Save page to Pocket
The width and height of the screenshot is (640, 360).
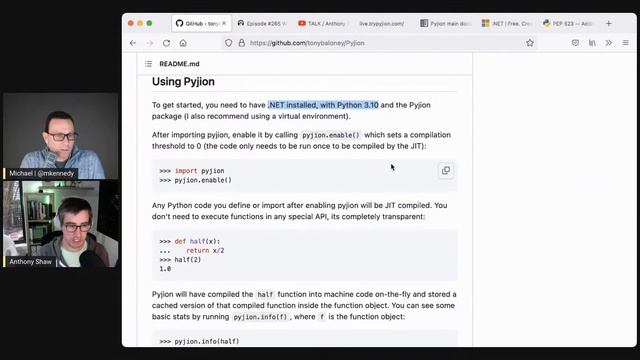click(575, 43)
